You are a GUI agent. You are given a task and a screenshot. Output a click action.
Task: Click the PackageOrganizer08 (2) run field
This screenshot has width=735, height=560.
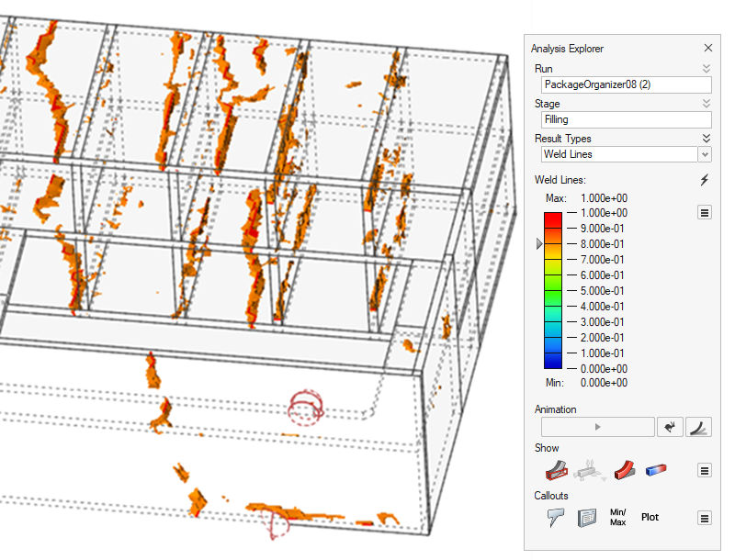(625, 84)
